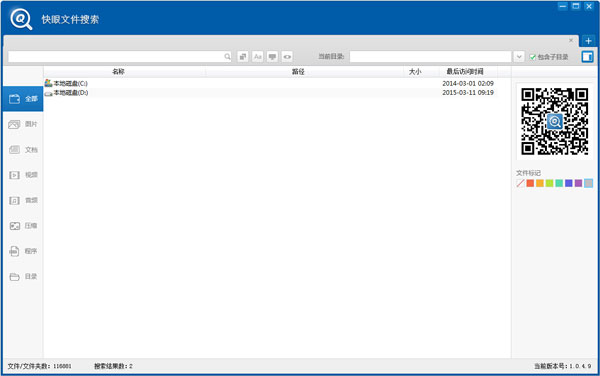The image size is (600, 376).
Task: Select the 文档 (Documents) category
Action: [x=23, y=150]
